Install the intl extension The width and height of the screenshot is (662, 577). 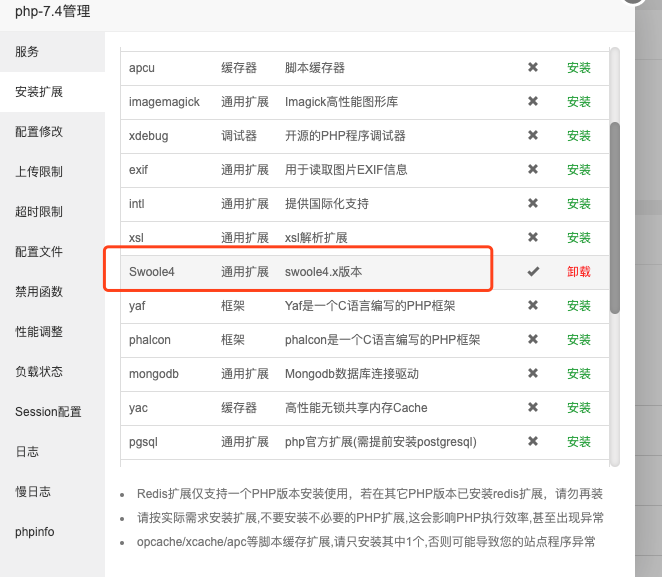(578, 204)
